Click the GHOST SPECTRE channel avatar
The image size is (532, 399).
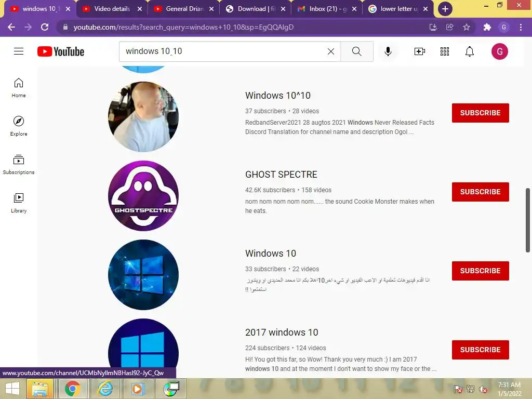[x=143, y=196]
